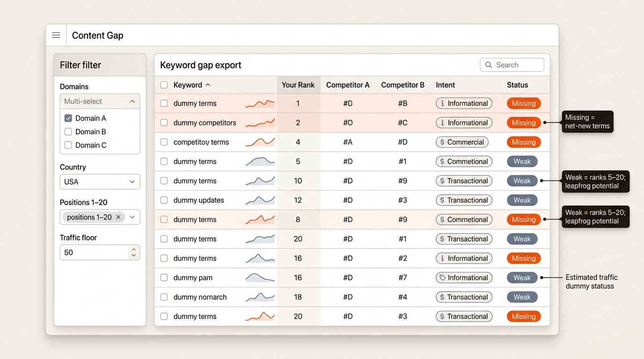Click the dollar icon in rank 5 Commetional tag
Screen dimensions: 644x359
[442, 161]
